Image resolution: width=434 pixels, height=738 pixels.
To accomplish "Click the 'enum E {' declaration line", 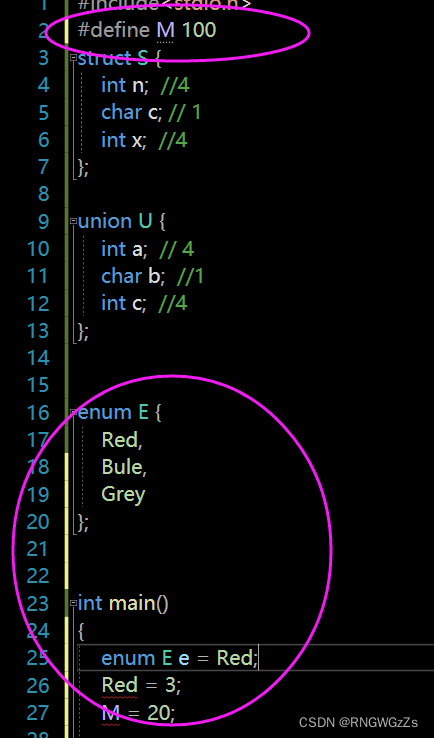I will [x=119, y=412].
